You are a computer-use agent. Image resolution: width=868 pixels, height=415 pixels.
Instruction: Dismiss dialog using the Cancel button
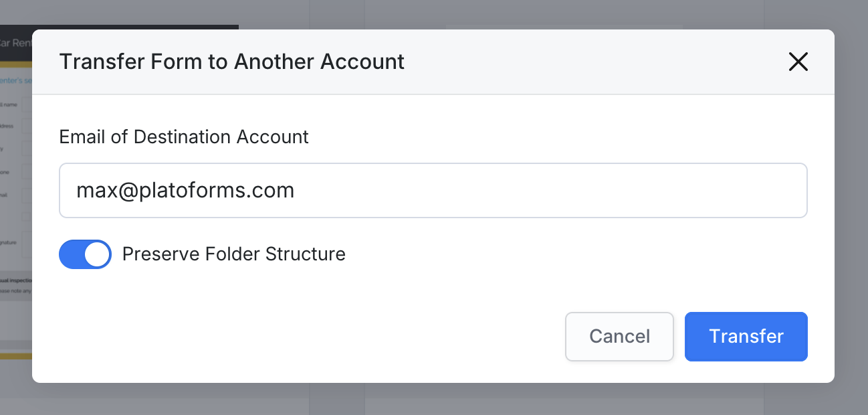(x=619, y=336)
